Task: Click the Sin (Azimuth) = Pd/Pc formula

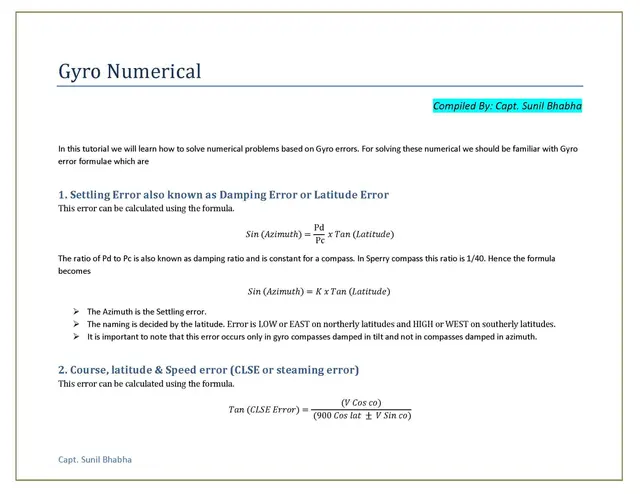Action: point(320,234)
